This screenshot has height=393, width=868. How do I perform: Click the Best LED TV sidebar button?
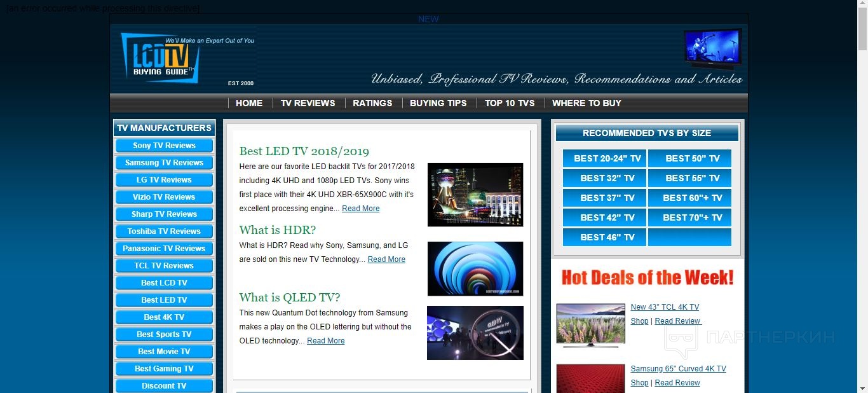tap(164, 300)
